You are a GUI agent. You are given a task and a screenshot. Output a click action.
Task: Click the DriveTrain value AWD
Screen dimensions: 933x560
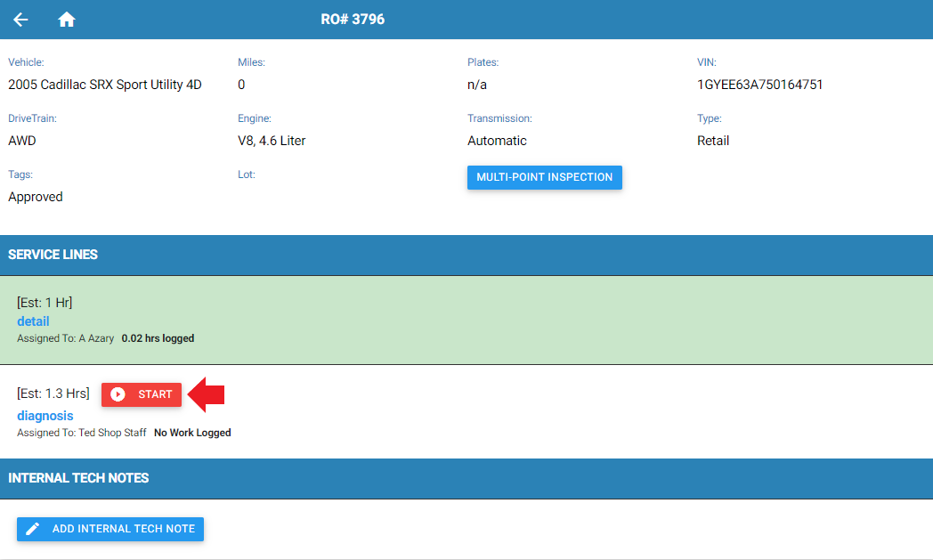point(22,141)
